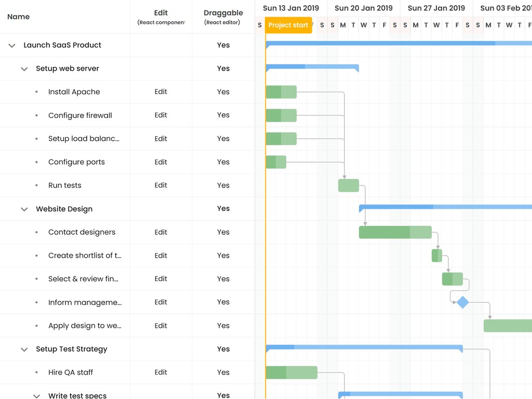Toggle Draggable value for Apply design row
Image resolution: width=532 pixels, height=399 pixels.
(x=223, y=326)
